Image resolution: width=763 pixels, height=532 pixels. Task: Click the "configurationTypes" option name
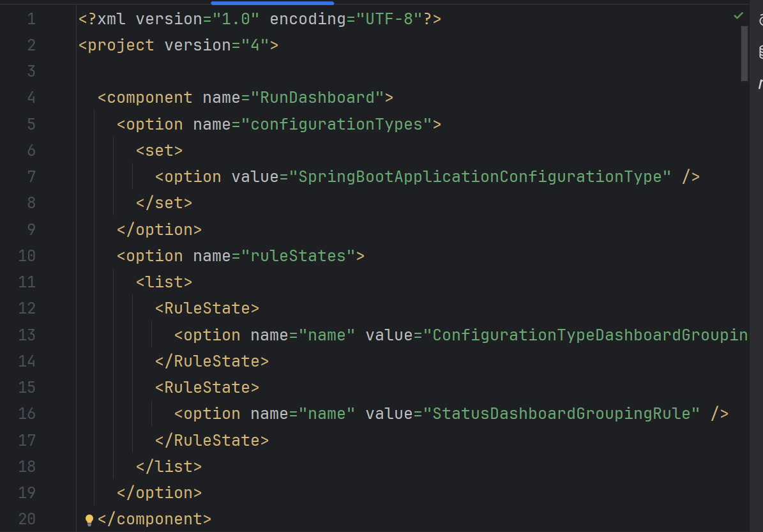tap(336, 124)
